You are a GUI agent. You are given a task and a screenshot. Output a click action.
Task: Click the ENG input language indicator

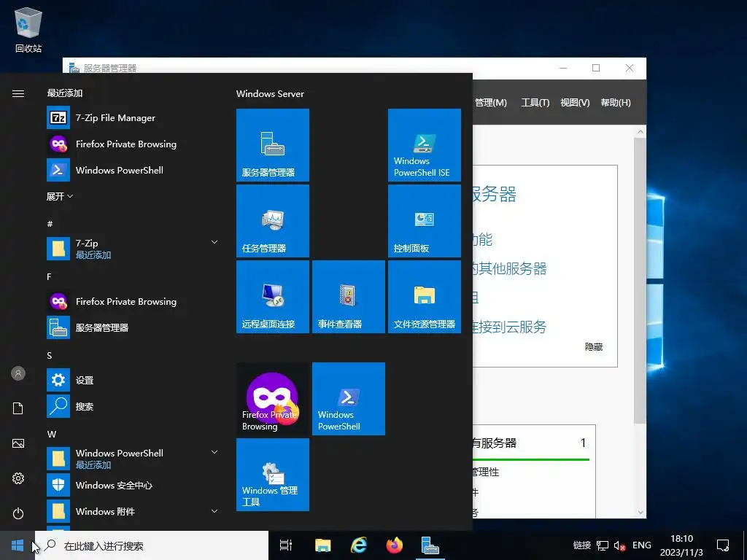[x=642, y=545]
